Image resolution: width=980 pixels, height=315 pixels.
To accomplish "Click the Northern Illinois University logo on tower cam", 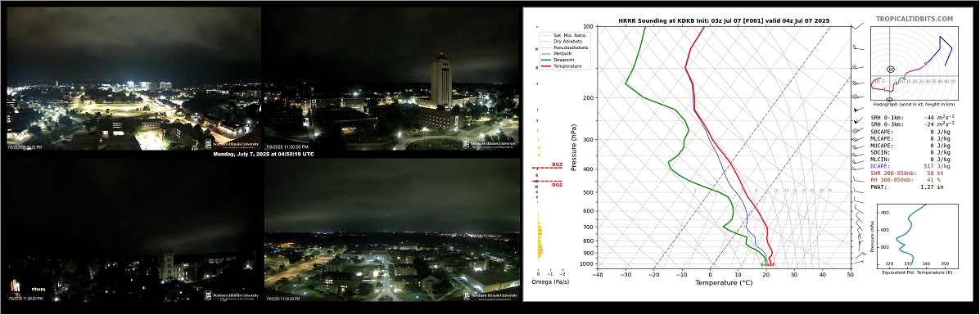I will [x=490, y=143].
